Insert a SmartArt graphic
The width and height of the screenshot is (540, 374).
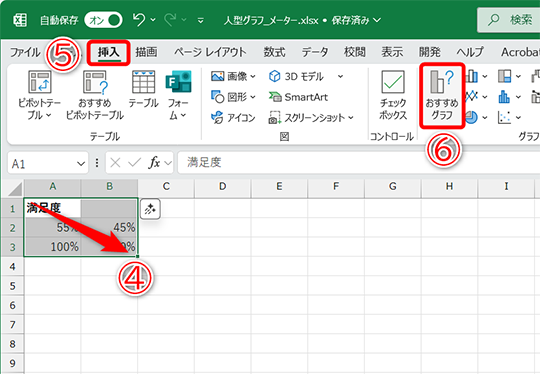298,97
